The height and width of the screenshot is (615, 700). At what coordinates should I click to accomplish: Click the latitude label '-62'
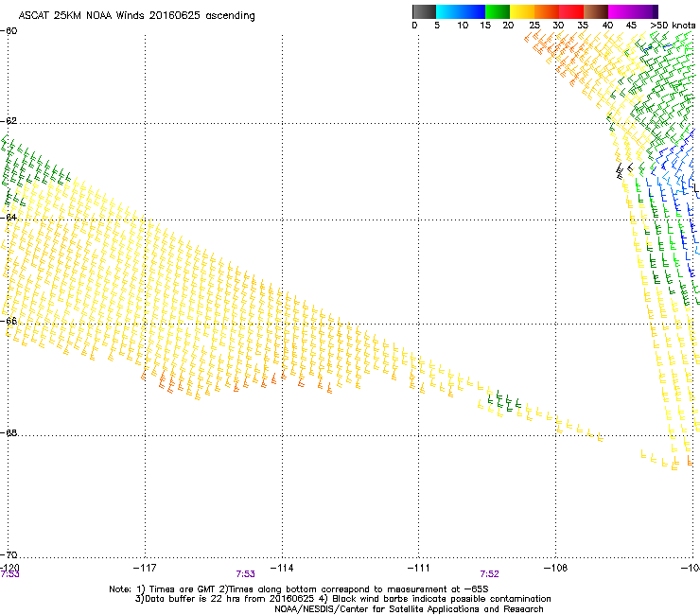[9, 121]
